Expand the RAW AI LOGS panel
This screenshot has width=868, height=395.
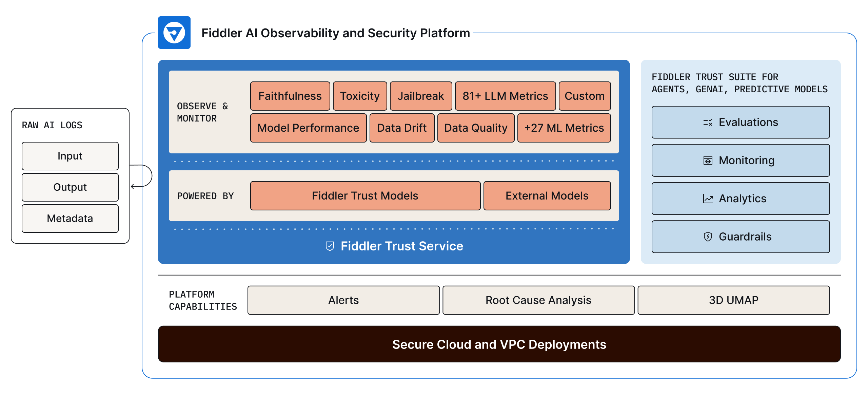click(x=53, y=125)
